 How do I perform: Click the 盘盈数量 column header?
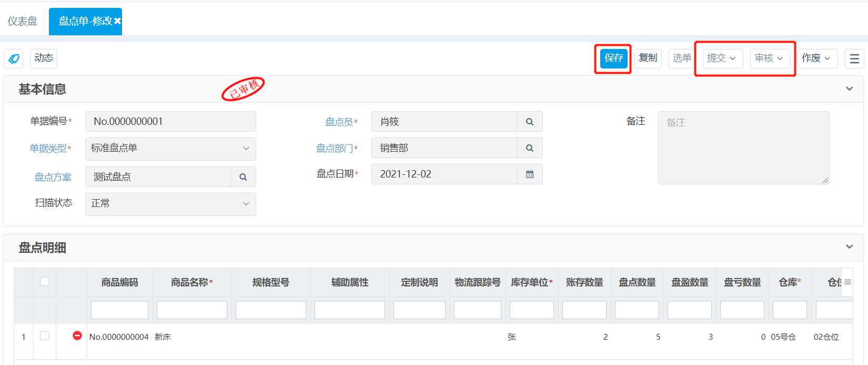click(x=690, y=282)
